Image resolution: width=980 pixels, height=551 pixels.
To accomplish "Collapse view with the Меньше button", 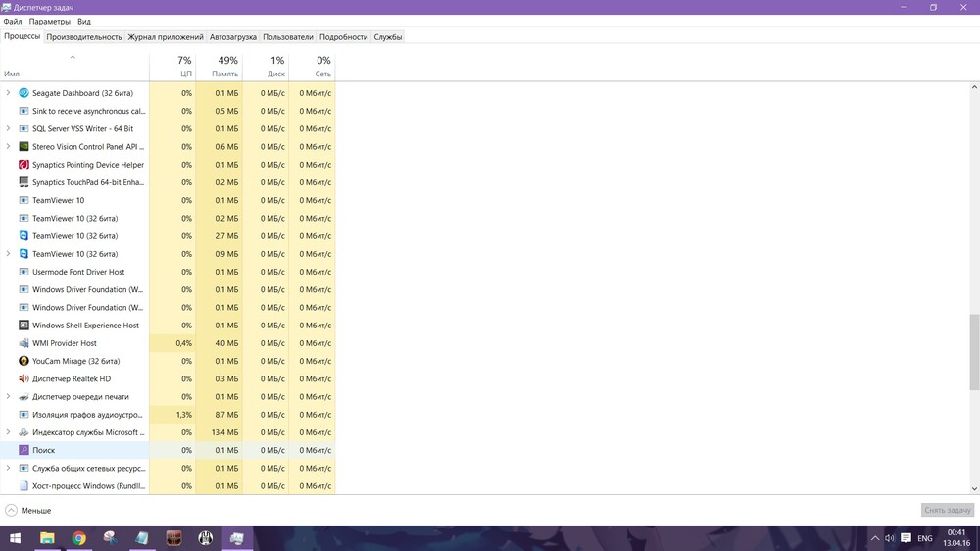I will click(28, 511).
